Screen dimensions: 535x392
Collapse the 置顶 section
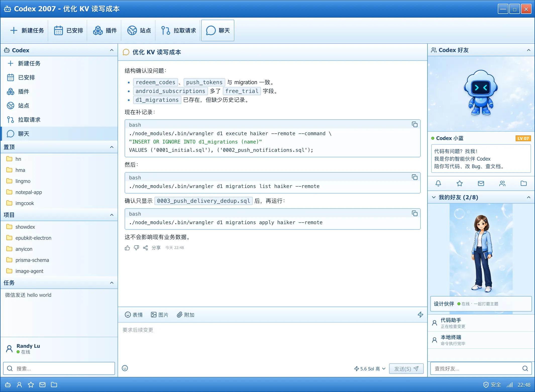[x=112, y=147]
